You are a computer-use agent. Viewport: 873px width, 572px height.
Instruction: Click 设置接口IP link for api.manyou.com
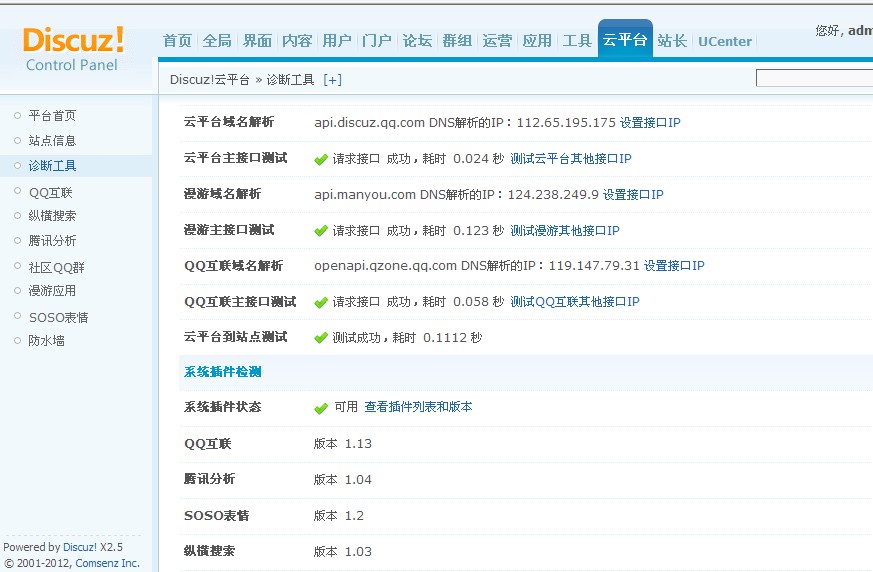tap(633, 195)
